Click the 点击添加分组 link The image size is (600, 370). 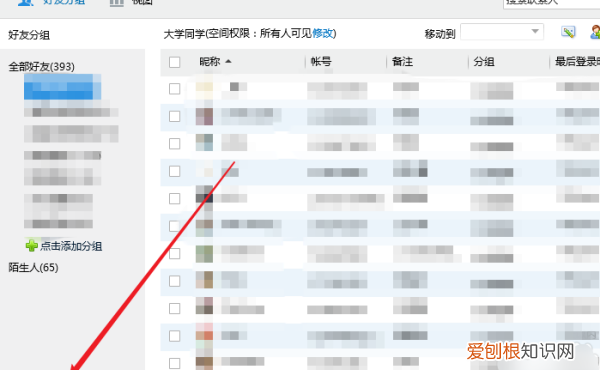[71, 246]
